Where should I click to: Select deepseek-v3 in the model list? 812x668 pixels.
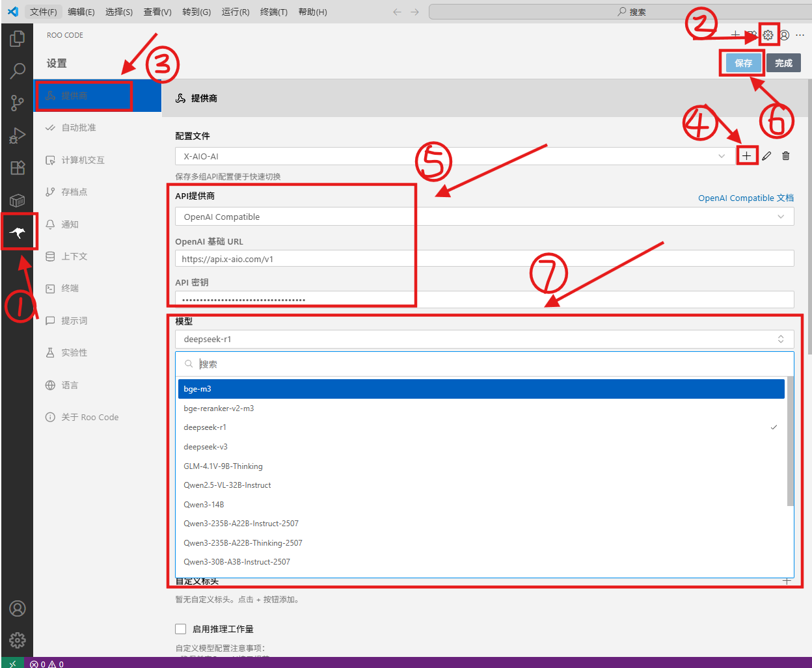click(481, 447)
